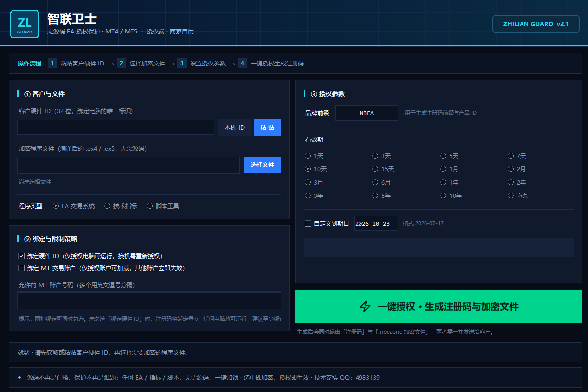Screen dimensions: 588x392
Task: Click the 粘贴 button
Action: [x=267, y=128]
